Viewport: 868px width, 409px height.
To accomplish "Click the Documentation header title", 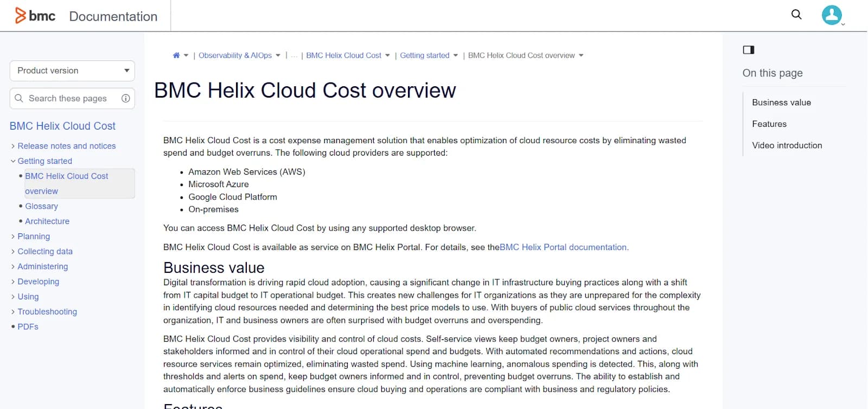I will pyautogui.click(x=113, y=16).
